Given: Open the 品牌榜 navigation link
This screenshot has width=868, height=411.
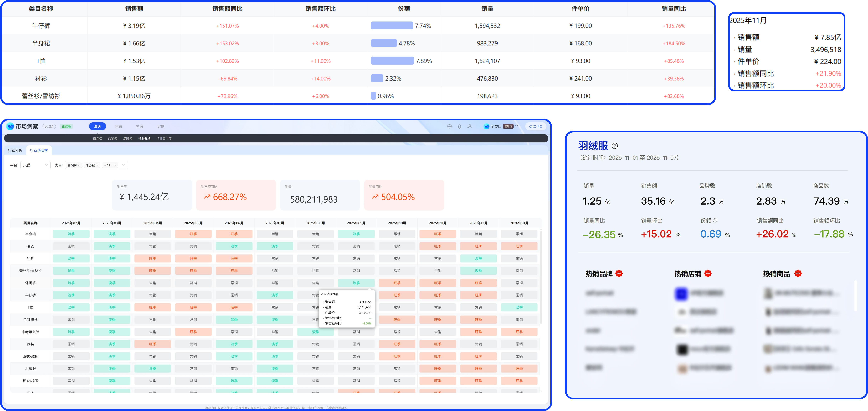Looking at the screenshot, I should click(x=128, y=139).
